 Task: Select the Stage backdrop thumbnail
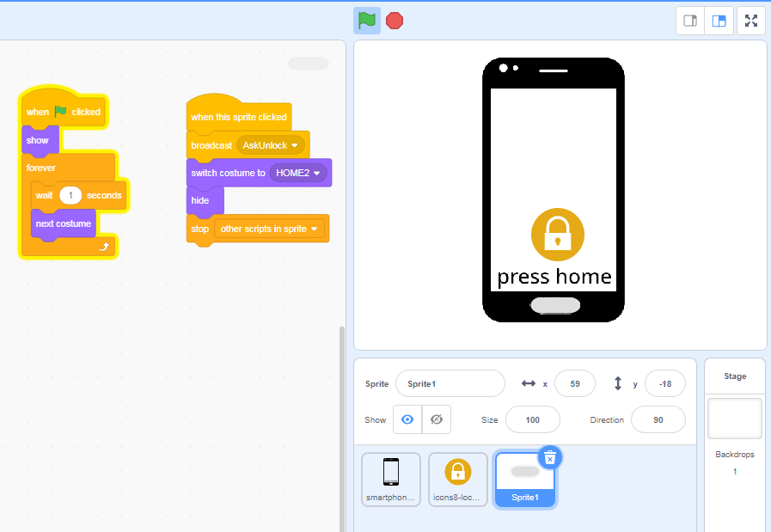(735, 419)
